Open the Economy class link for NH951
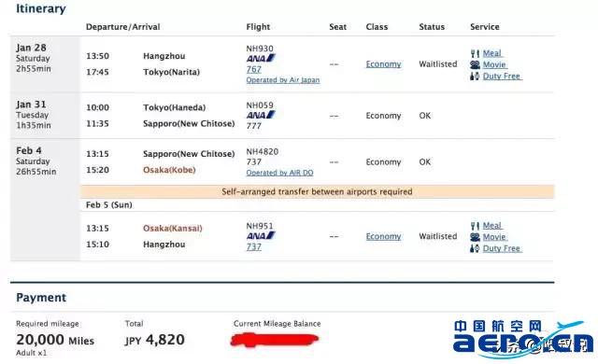The image size is (598, 364). click(x=383, y=236)
